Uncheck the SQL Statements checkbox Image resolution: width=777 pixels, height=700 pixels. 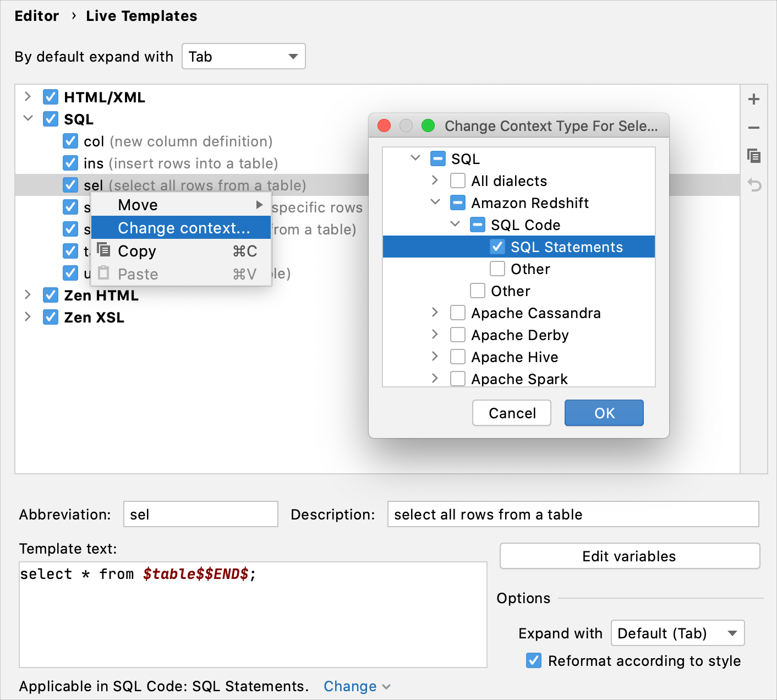click(497, 247)
